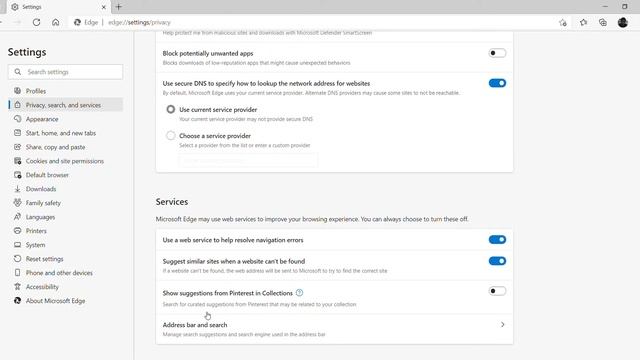Screen dimensions: 640x360
Task: Open the Favorites list icon
Action: [583, 22]
